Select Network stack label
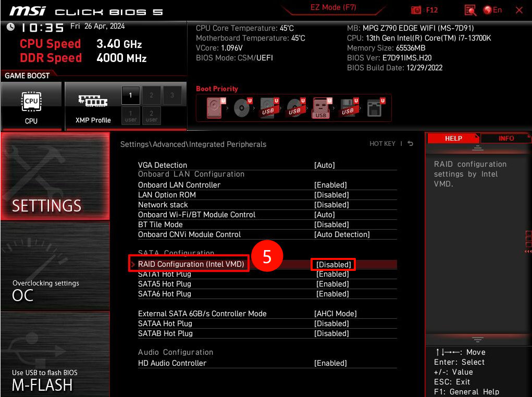The image size is (532, 397). click(x=163, y=205)
